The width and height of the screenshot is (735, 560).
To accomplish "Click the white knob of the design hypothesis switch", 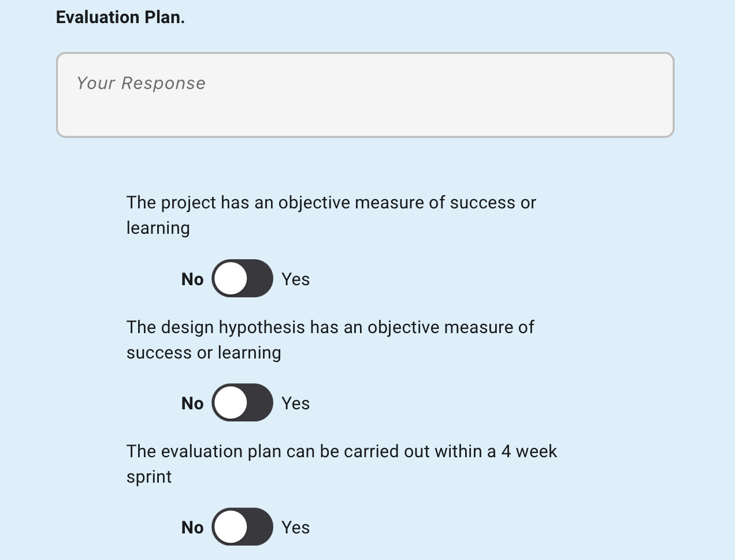I will (231, 403).
